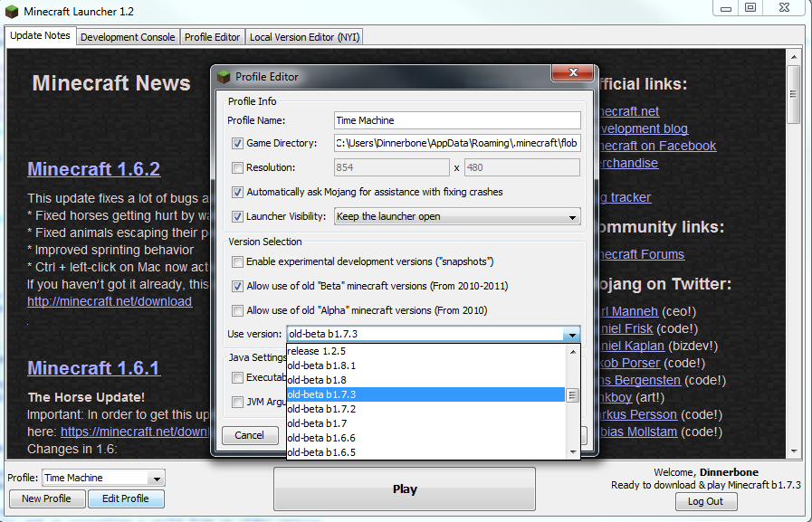Image resolution: width=812 pixels, height=522 pixels.
Task: Click the big Play button
Action: click(405, 489)
